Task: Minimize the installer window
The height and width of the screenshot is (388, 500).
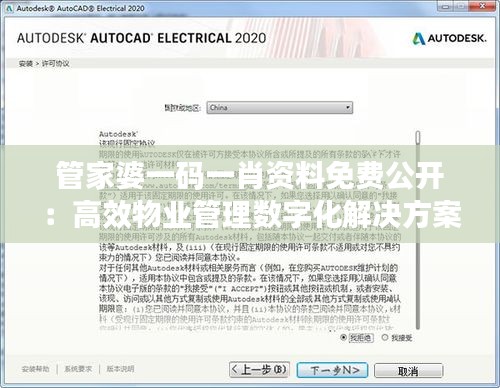Action: [x=446, y=6]
